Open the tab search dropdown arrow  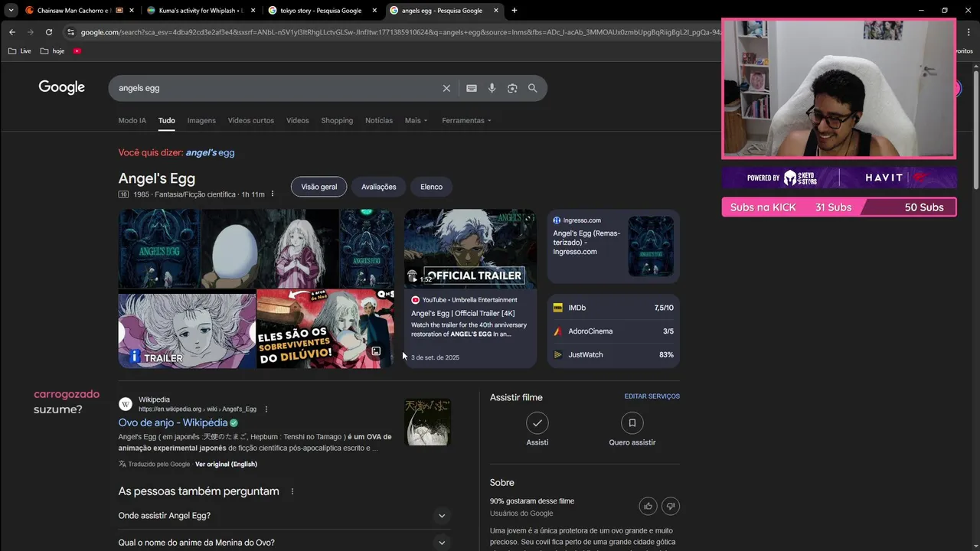[x=11, y=11]
